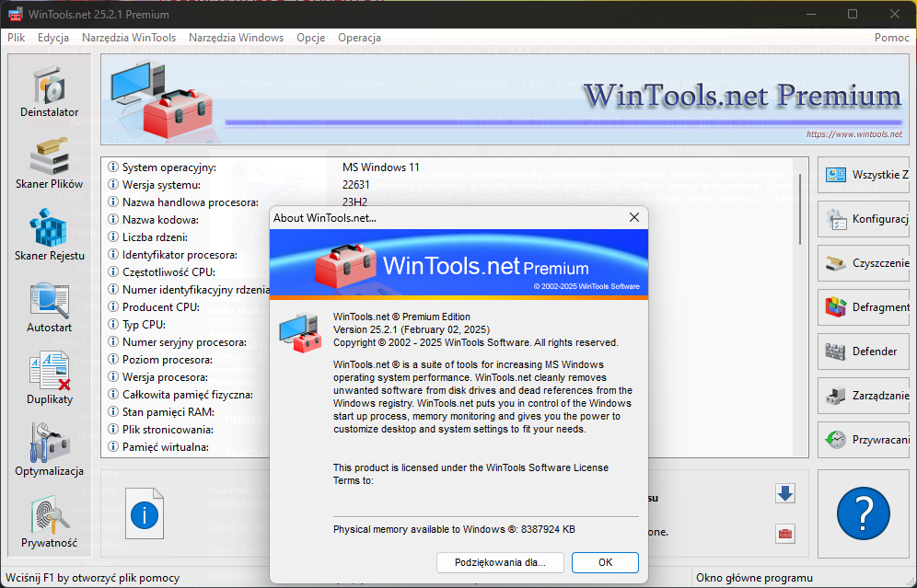917x588 pixels.
Task: Click the toolbox logo in header banner
Action: tap(162, 99)
